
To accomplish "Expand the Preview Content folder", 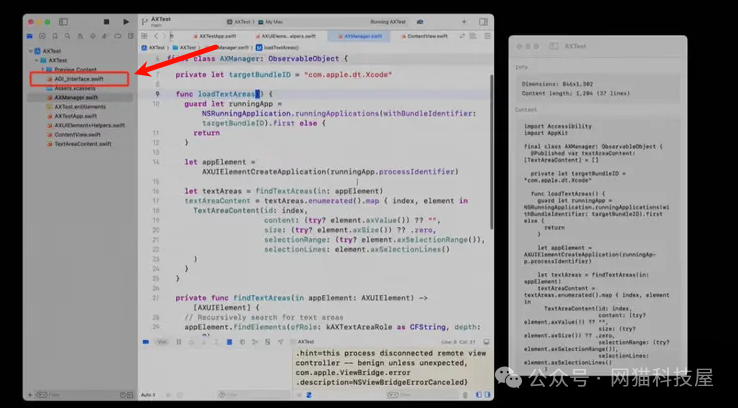I will coord(44,69).
